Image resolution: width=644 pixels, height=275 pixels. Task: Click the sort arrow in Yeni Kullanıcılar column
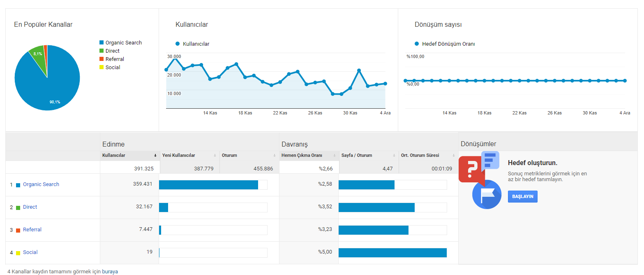click(215, 156)
